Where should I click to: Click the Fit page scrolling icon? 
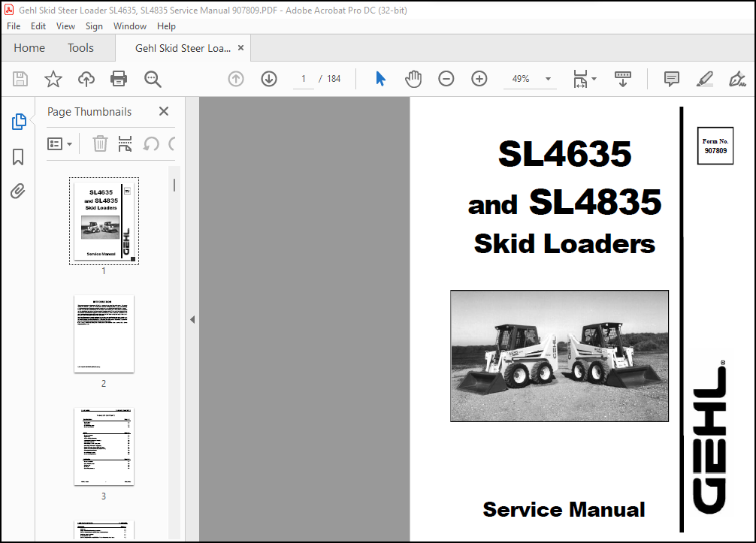580,79
